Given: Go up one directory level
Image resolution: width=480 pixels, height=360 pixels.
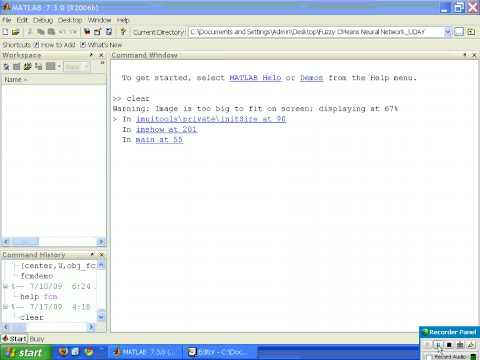Looking at the screenshot, I should pos(471,32).
